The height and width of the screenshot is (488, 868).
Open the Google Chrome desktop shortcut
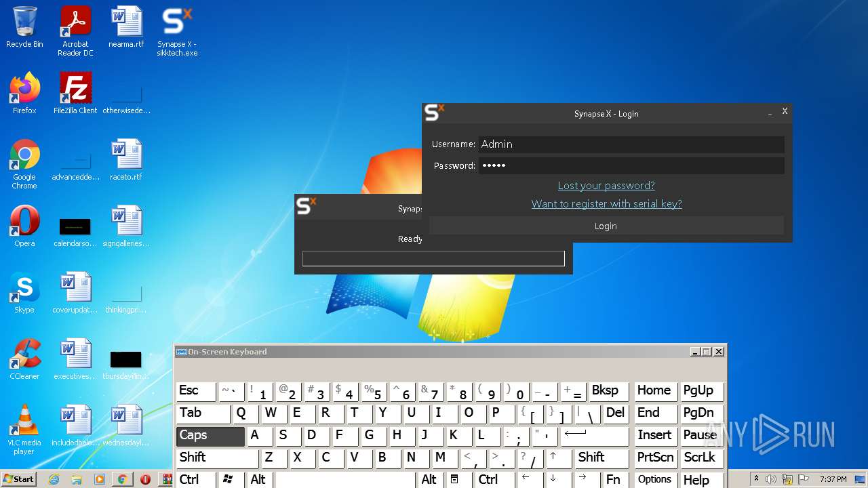point(24,164)
